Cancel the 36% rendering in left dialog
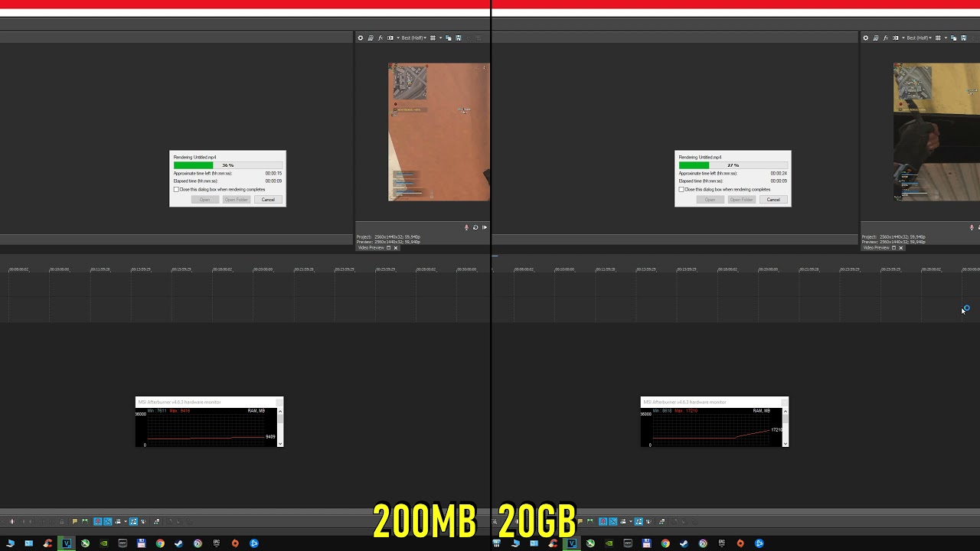The image size is (980, 551). (268, 200)
